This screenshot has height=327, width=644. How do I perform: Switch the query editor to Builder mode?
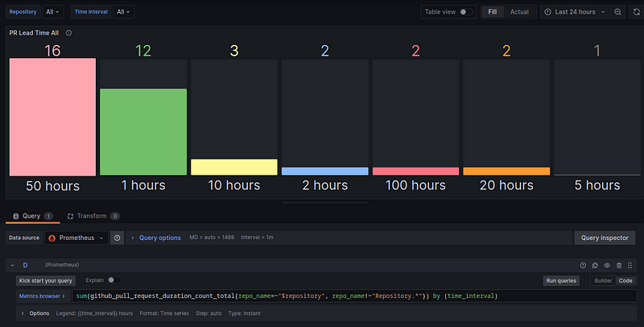(x=603, y=280)
